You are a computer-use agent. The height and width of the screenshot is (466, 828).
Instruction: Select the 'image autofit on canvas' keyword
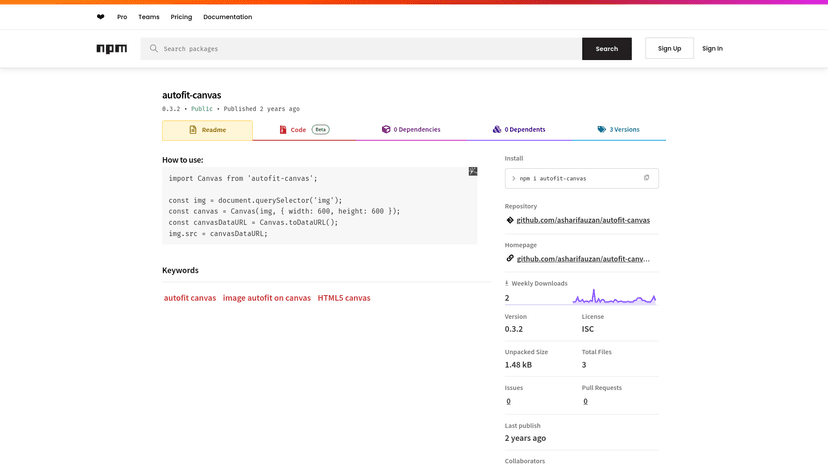[x=267, y=298]
